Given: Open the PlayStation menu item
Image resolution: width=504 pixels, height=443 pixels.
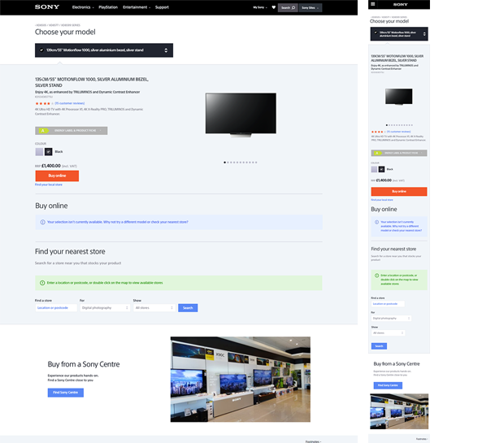Looking at the screenshot, I should [x=108, y=7].
